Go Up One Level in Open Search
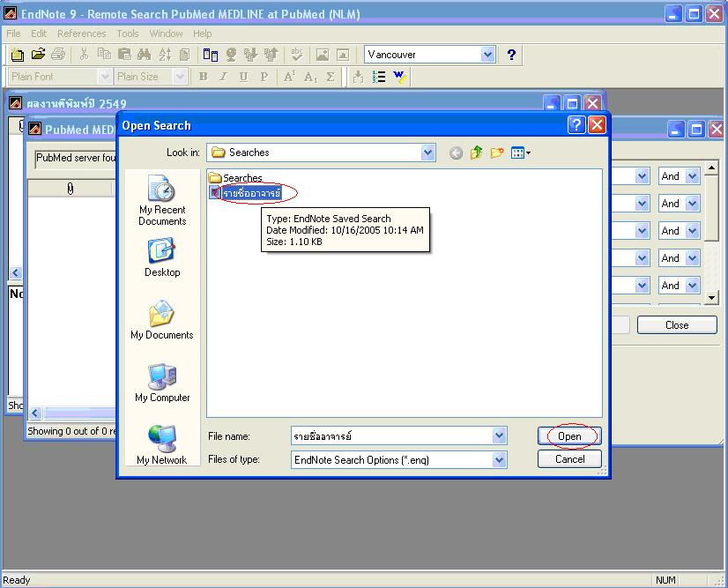 [476, 153]
